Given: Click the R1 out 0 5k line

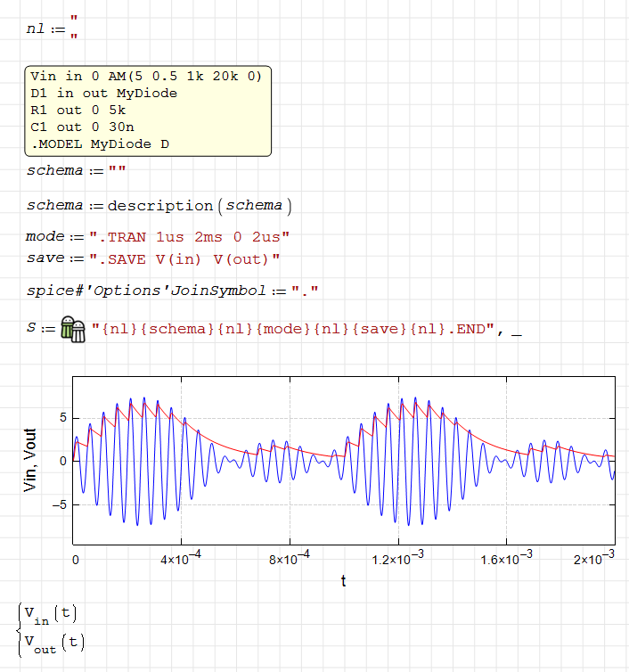Looking at the screenshot, I should point(78,111).
